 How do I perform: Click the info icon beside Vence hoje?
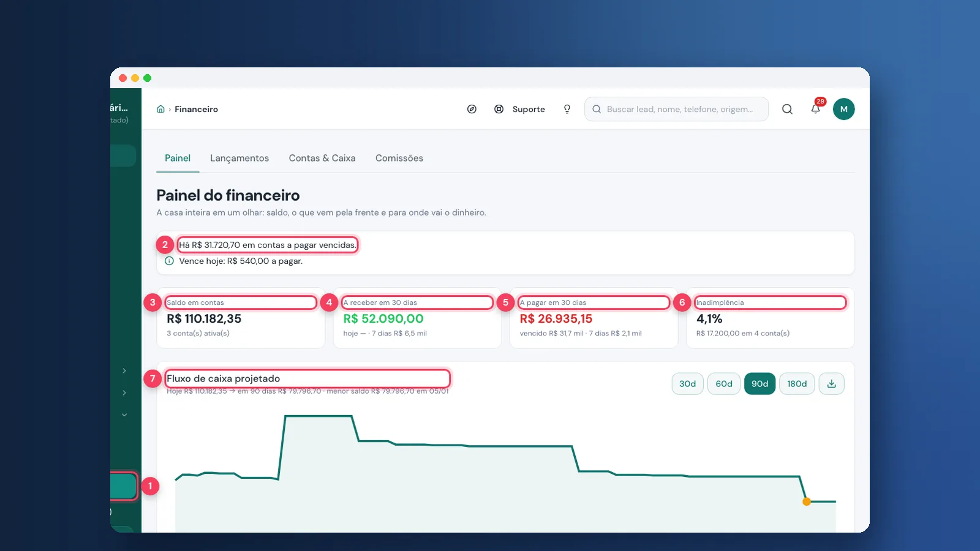click(x=169, y=261)
